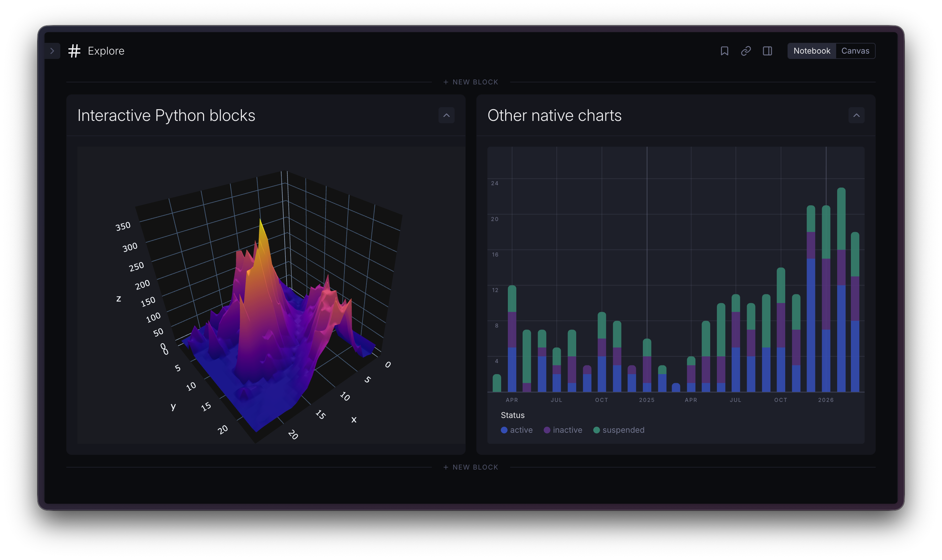Toggle the side panel layout icon
The height and width of the screenshot is (560, 942).
click(767, 51)
